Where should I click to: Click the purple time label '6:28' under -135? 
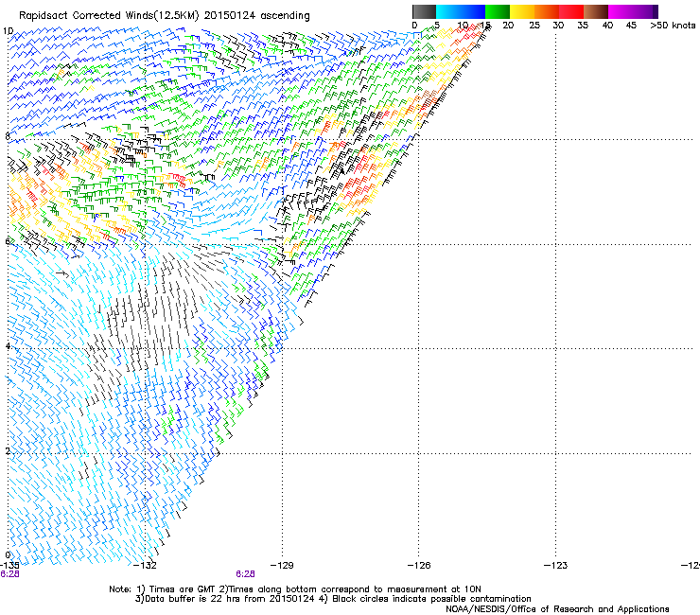click(x=9, y=574)
